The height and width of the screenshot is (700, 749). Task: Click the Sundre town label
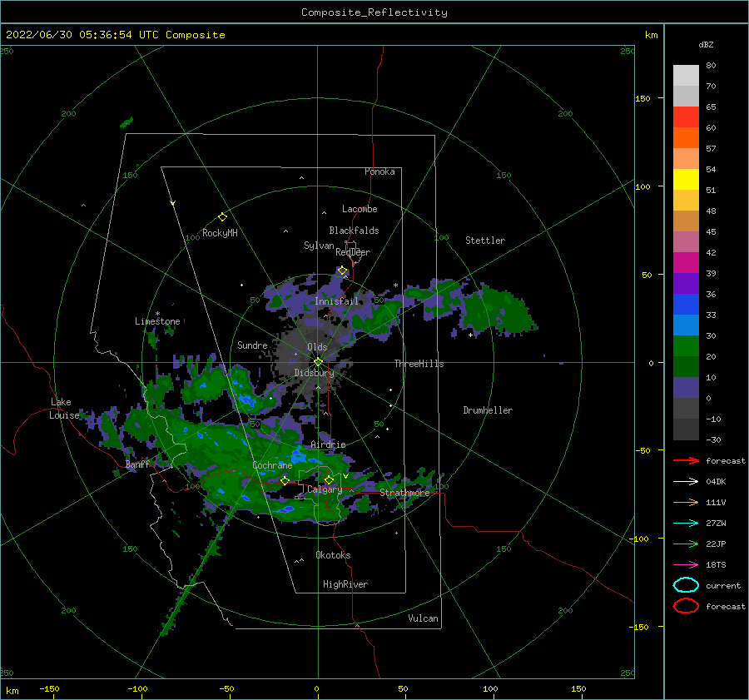pyautogui.click(x=252, y=345)
